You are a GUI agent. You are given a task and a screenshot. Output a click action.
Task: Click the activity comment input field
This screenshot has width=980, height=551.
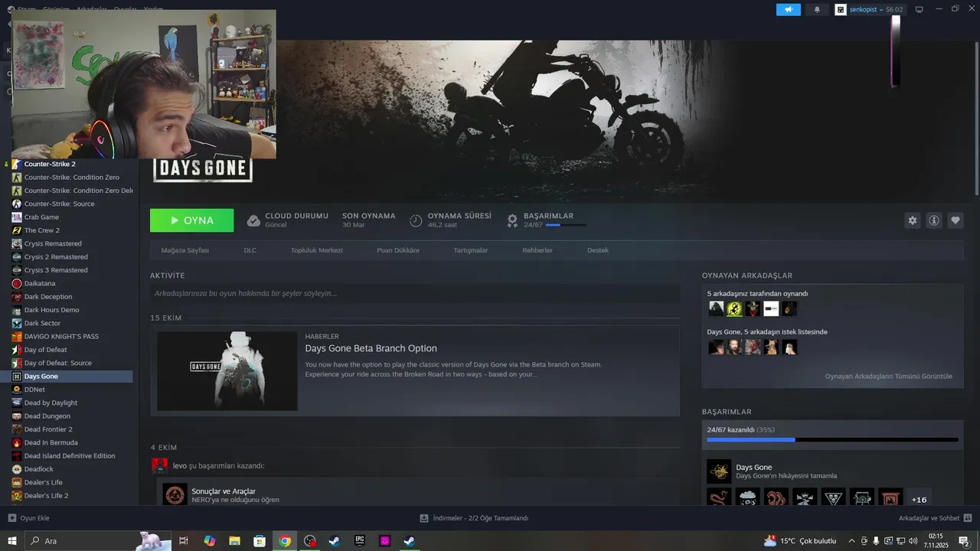[415, 293]
